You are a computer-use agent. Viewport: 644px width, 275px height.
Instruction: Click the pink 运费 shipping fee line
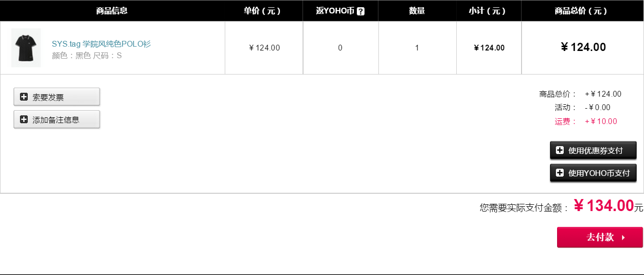[x=586, y=121]
